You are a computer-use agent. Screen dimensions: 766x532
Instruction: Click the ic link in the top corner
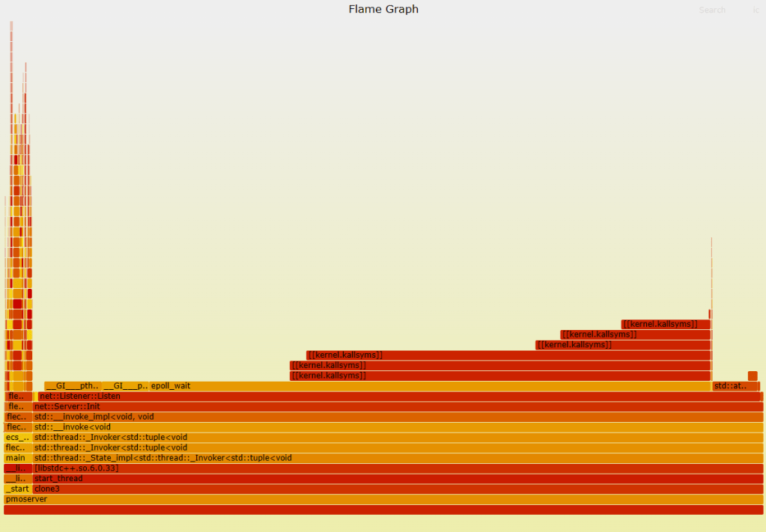click(x=756, y=10)
